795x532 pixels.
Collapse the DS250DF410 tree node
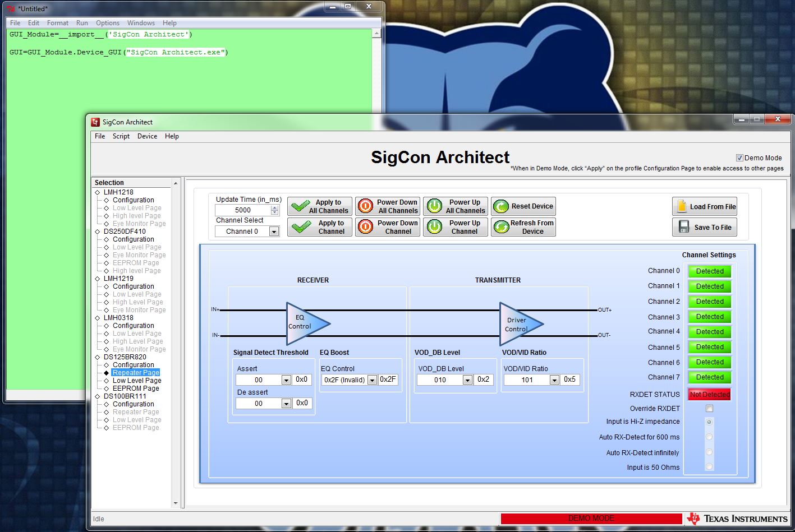(98, 232)
